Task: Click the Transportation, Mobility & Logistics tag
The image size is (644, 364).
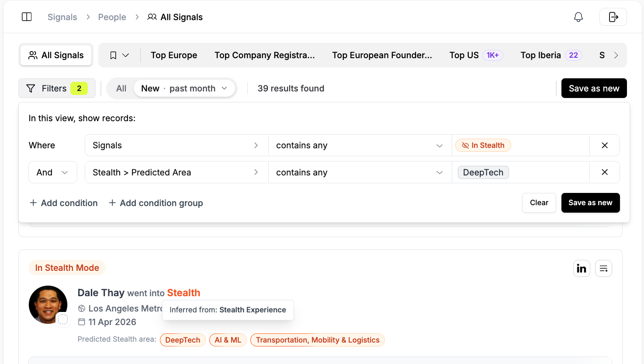Action: point(318,340)
